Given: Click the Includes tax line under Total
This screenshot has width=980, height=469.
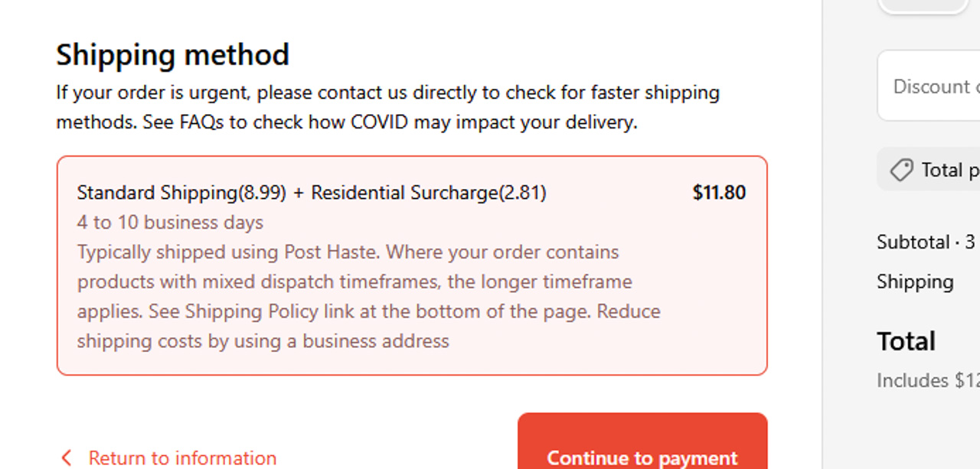Looking at the screenshot, I should (x=928, y=380).
